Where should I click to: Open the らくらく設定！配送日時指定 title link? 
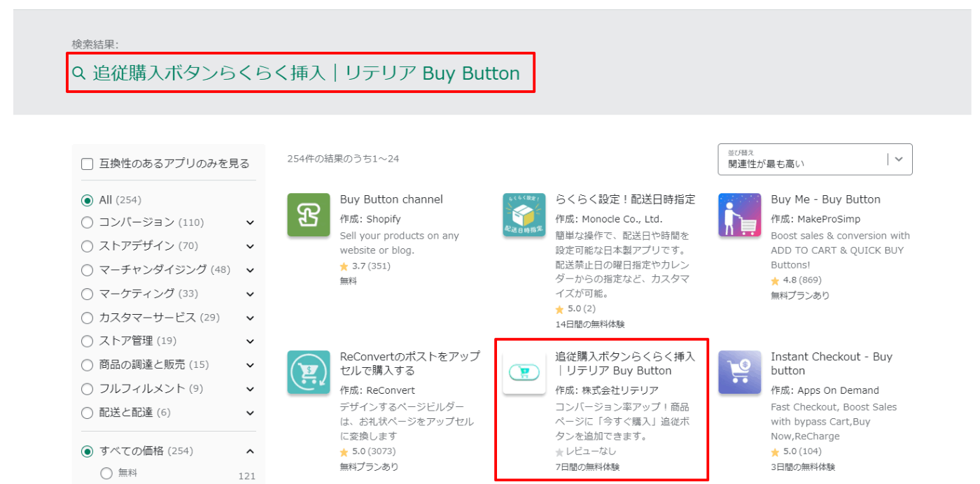[625, 199]
